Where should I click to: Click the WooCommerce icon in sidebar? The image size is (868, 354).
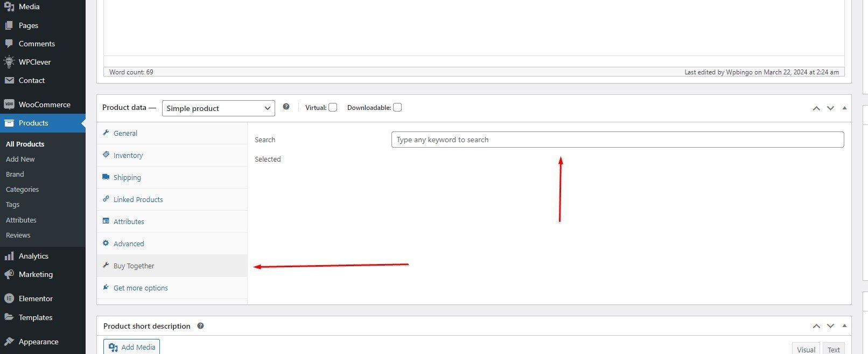point(9,105)
